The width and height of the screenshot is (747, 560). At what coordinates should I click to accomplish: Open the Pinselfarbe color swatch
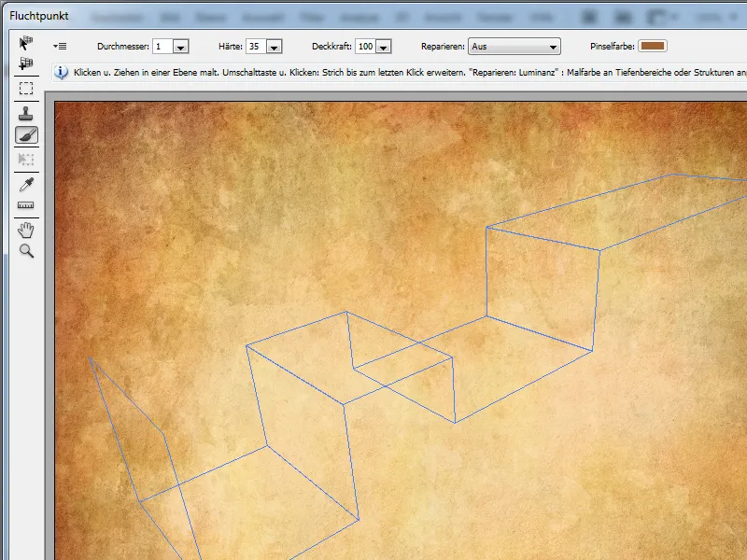point(652,46)
